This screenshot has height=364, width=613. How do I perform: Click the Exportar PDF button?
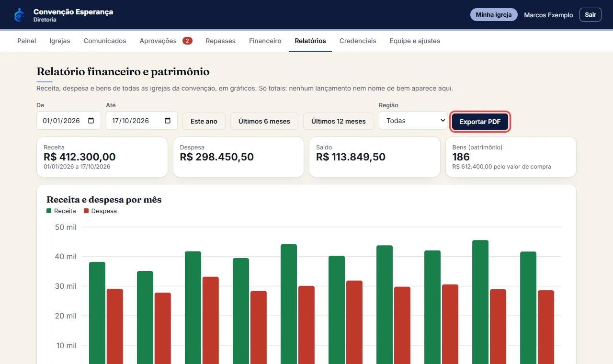click(x=480, y=122)
